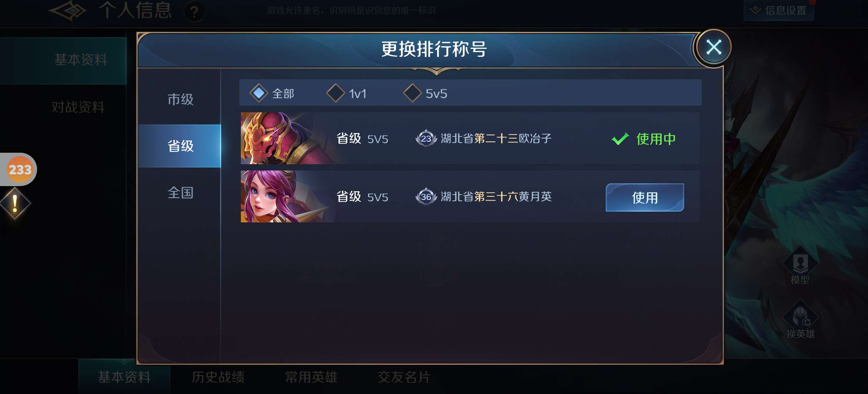Click the rank 23 medal badge
The width and height of the screenshot is (868, 394).
426,139
